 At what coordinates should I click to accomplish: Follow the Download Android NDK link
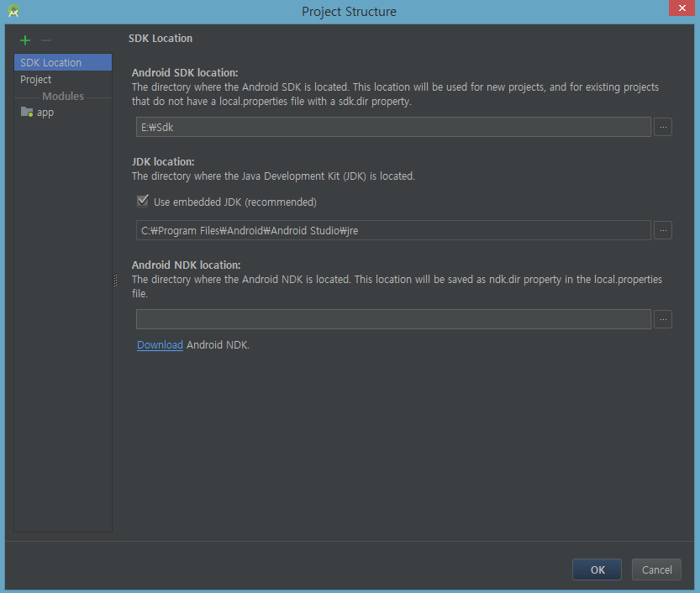(160, 345)
